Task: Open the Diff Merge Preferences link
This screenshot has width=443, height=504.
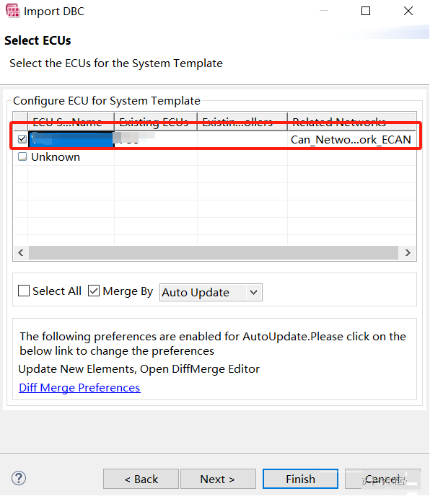Action: pyautogui.click(x=79, y=388)
